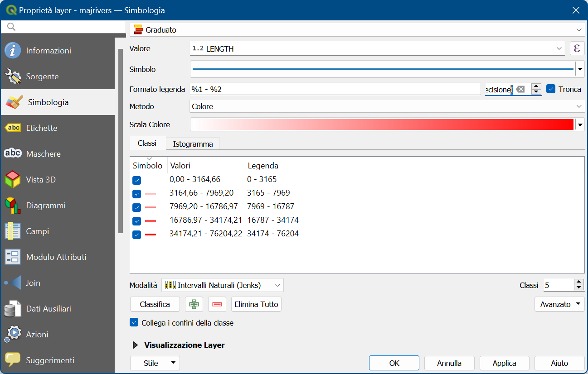Click the clear precision field icon
The image size is (588, 374).
(520, 89)
